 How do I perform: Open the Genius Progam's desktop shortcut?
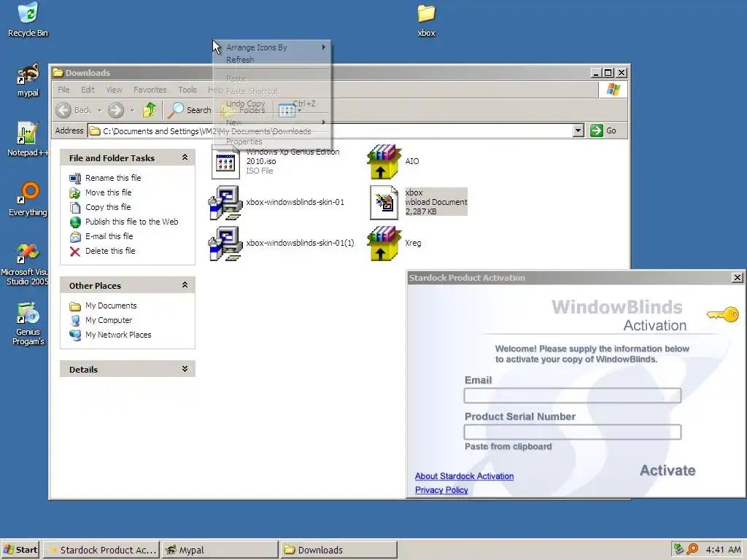(x=28, y=324)
